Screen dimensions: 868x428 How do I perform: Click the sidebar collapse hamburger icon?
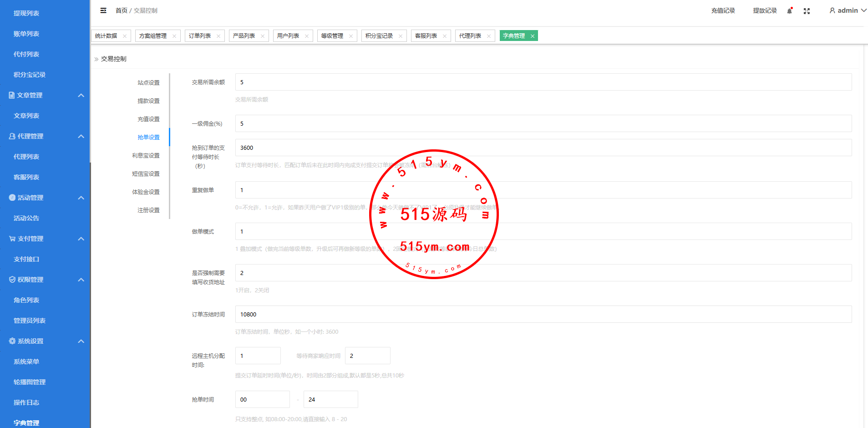coord(103,10)
